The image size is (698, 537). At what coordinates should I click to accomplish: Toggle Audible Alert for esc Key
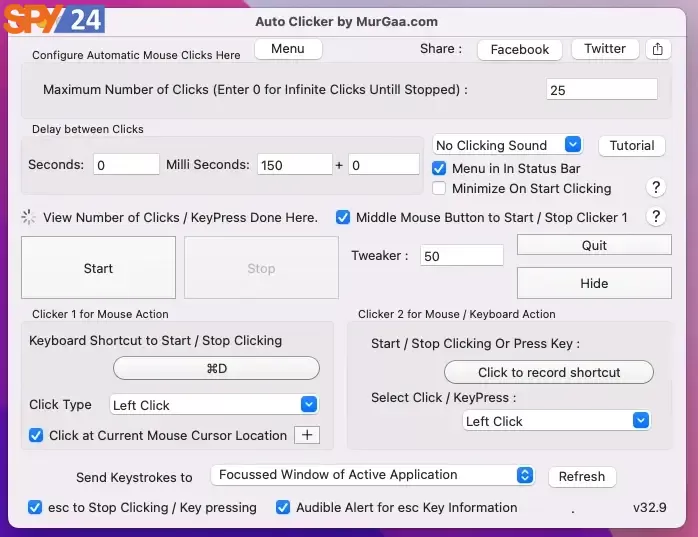coord(283,507)
